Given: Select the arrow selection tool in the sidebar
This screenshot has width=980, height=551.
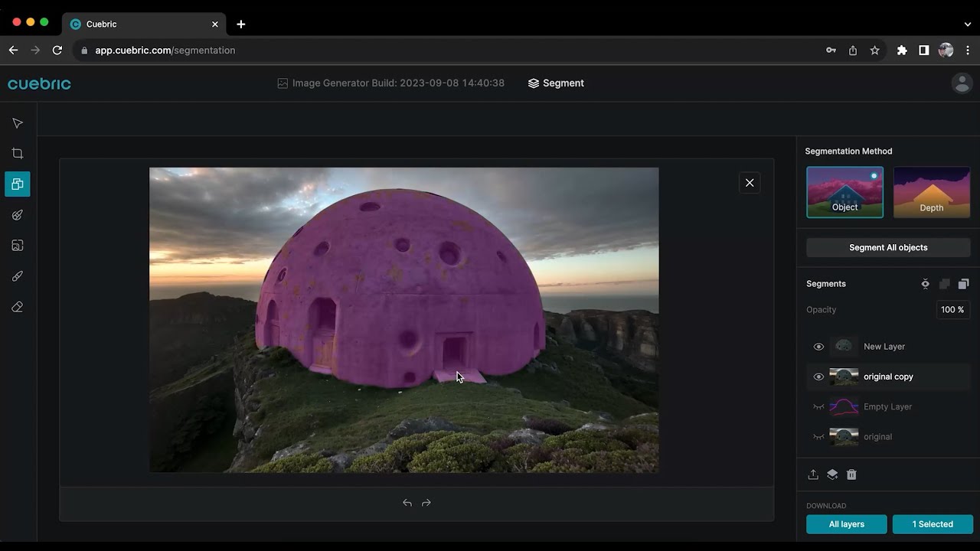Looking at the screenshot, I should 17,122.
